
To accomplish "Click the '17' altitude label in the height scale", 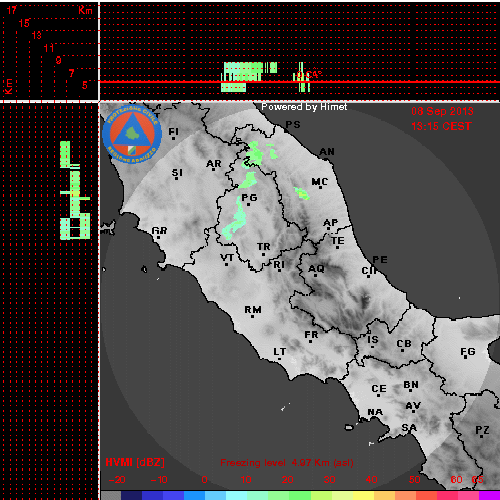I will (12, 10).
